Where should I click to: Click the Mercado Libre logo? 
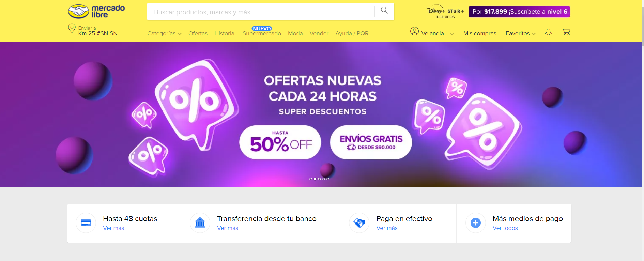(96, 11)
